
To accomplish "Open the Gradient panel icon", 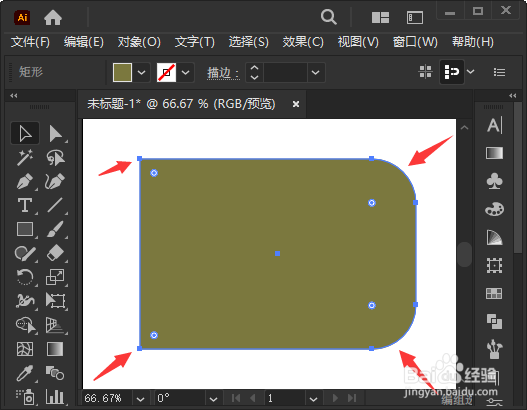I will pos(494,153).
